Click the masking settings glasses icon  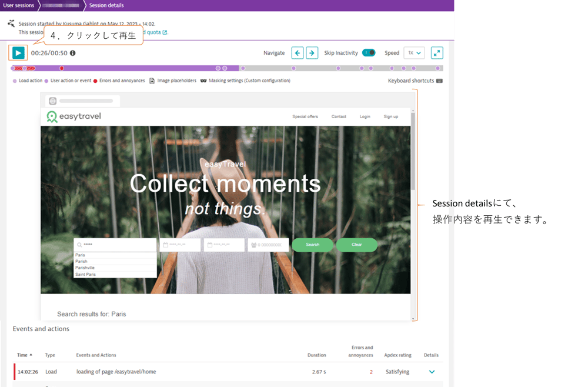[x=203, y=81]
